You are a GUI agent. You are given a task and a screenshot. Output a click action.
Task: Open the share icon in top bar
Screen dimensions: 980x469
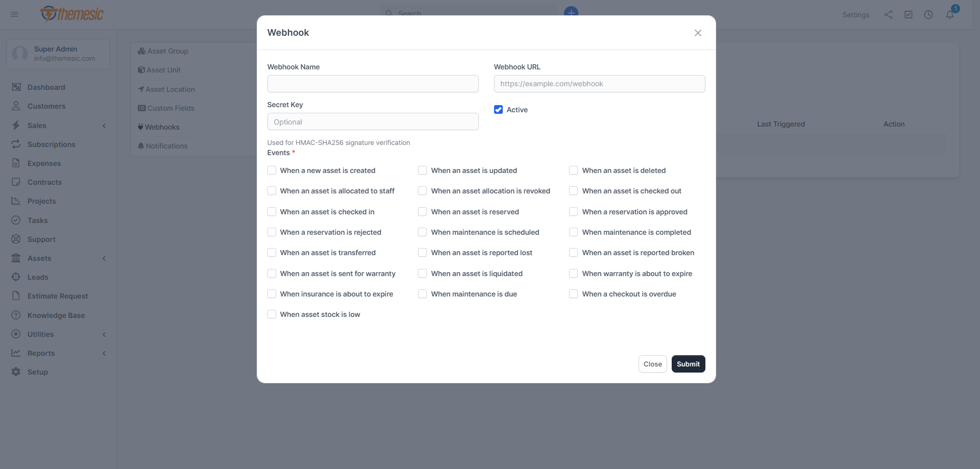tap(888, 15)
